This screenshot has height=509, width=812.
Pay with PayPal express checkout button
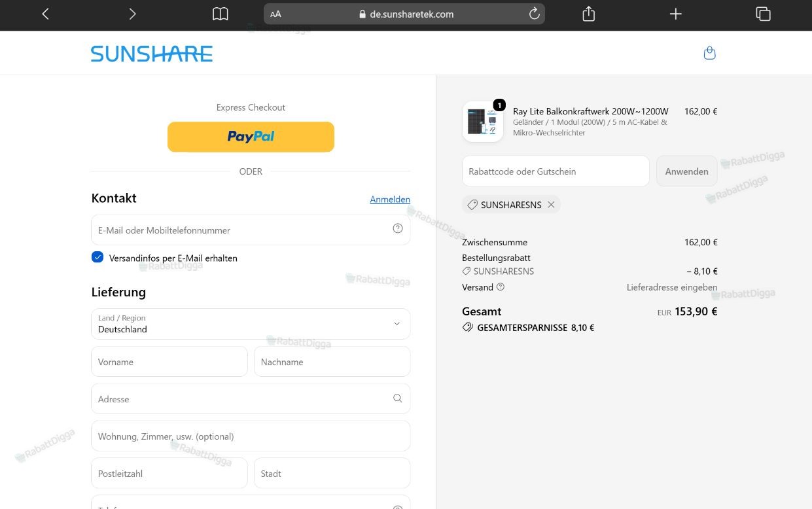coord(251,137)
